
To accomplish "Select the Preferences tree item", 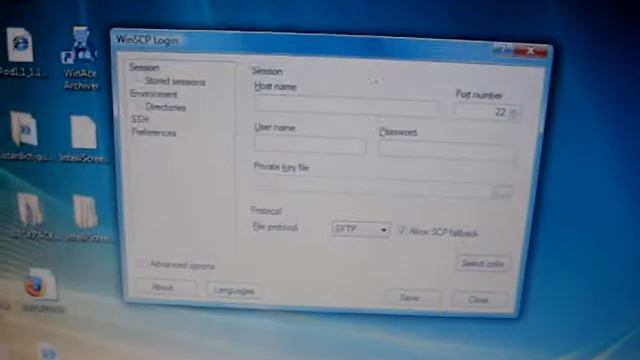I will coord(154,132).
